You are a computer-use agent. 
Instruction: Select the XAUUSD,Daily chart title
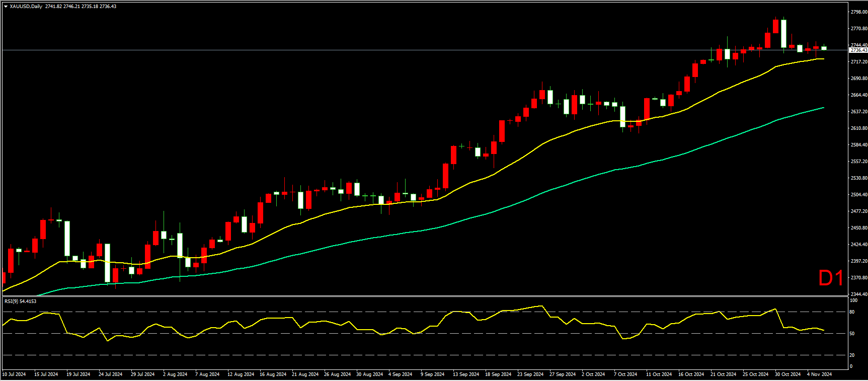click(26, 7)
